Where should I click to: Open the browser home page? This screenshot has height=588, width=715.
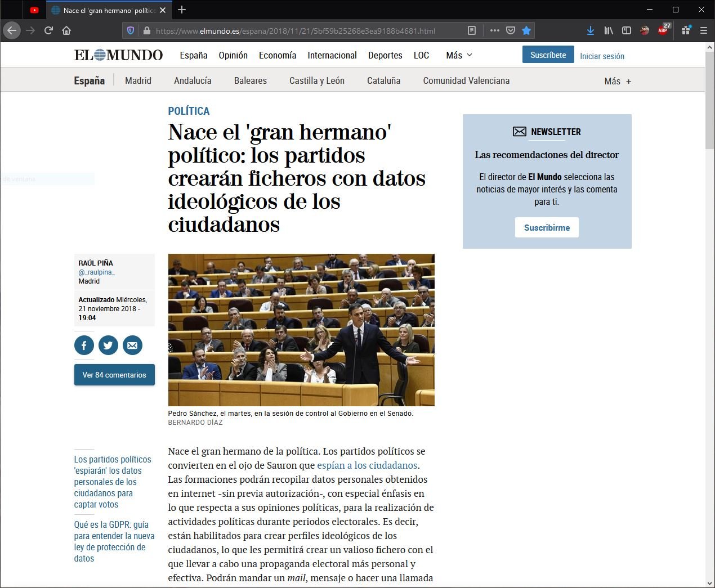click(x=66, y=30)
